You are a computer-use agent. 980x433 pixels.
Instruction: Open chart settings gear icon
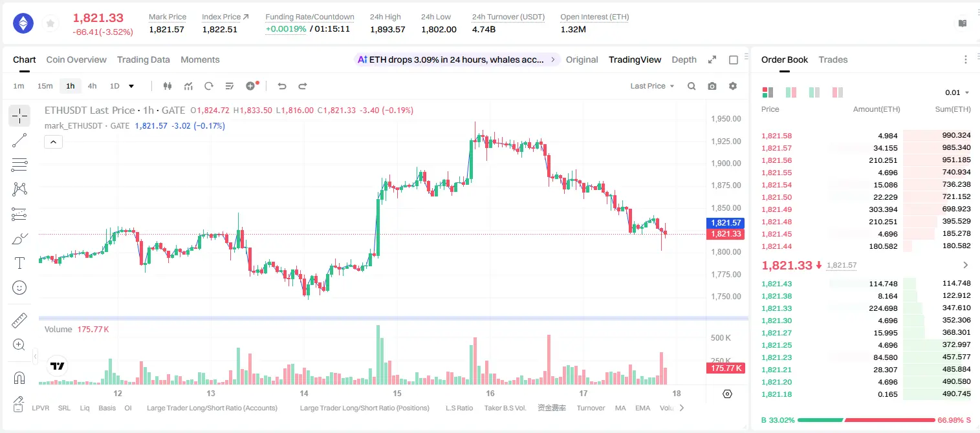click(x=733, y=86)
